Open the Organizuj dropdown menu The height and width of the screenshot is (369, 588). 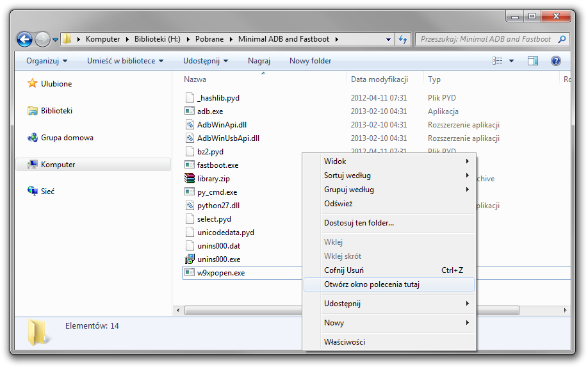coord(46,61)
